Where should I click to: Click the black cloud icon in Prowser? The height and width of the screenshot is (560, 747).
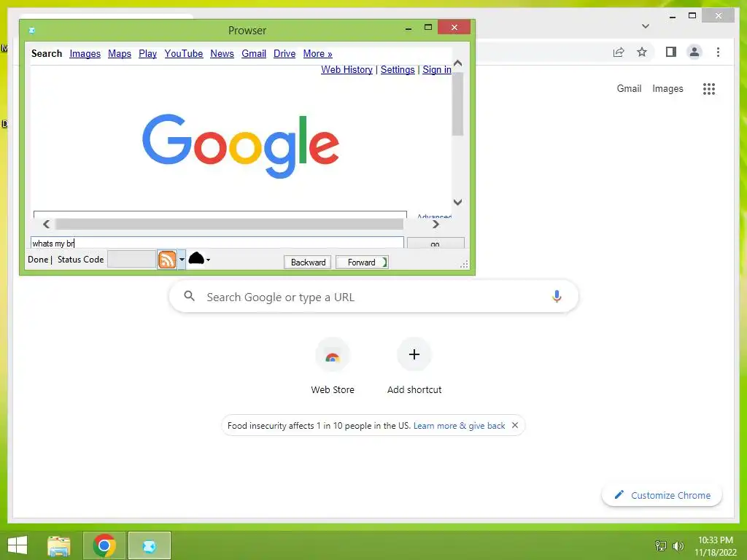pos(196,259)
